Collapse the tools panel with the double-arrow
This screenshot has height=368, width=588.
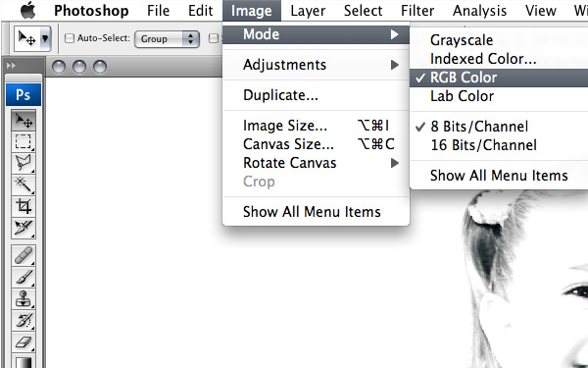click(11, 66)
